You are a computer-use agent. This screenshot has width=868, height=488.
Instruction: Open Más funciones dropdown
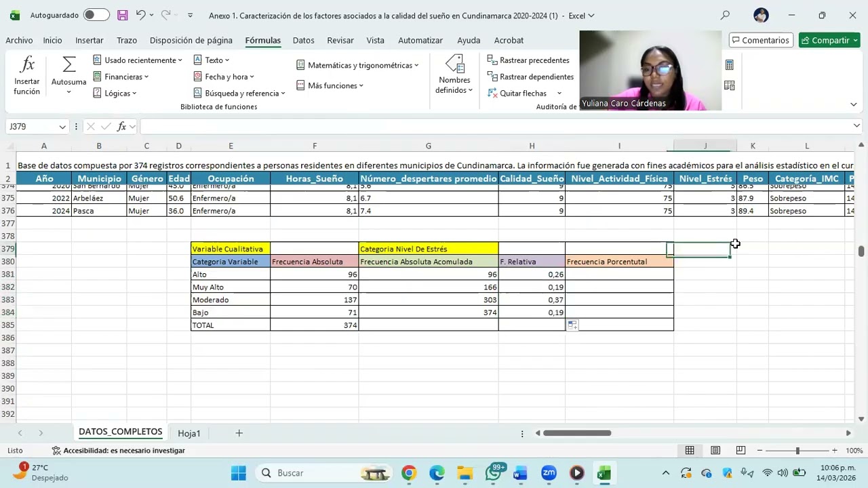330,85
